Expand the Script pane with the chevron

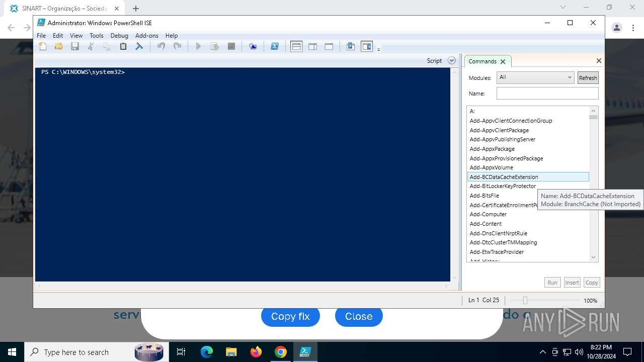[x=452, y=60]
